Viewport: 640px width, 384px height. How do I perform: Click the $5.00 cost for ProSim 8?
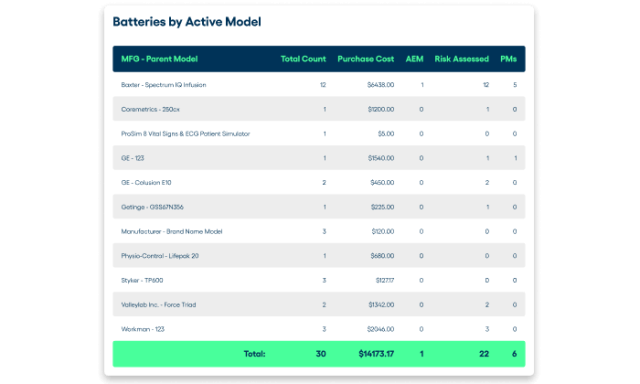click(x=386, y=133)
